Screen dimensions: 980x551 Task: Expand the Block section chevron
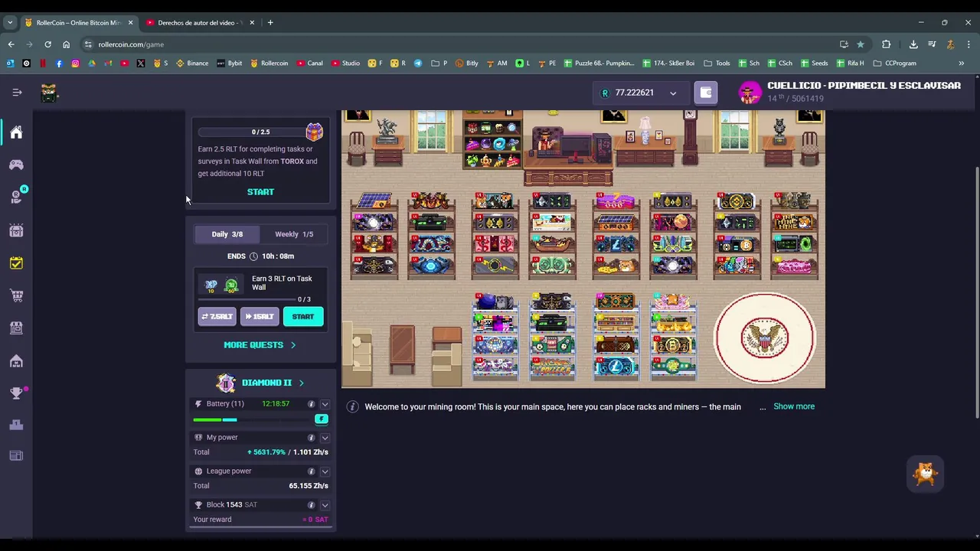[x=325, y=505]
